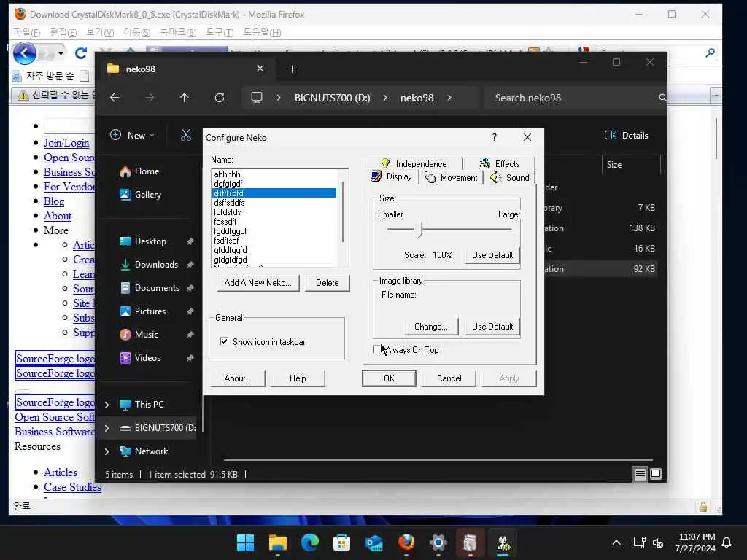Reload the page in Firefox
747x560 pixels.
(81, 52)
